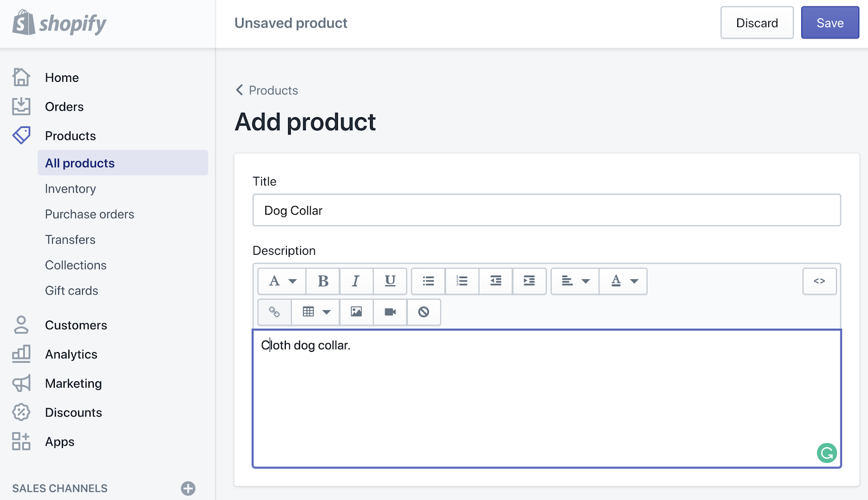The width and height of the screenshot is (868, 500).
Task: Switch to HTML code view
Action: click(819, 281)
